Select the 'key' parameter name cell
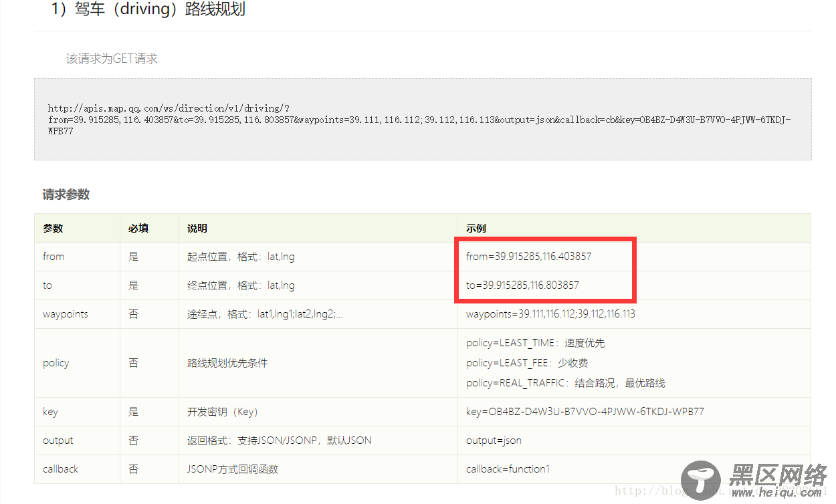The image size is (836, 504). click(50, 412)
